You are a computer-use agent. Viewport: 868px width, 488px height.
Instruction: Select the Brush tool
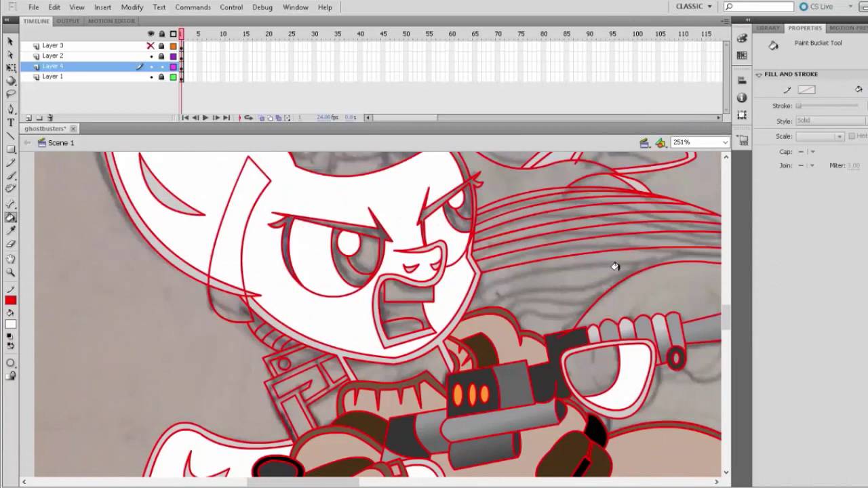[10, 176]
